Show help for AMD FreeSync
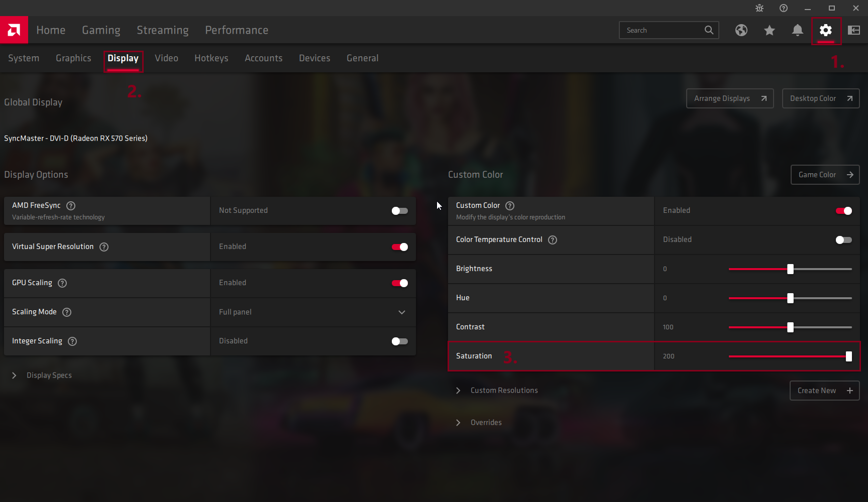Screen dimensions: 868x502 tap(71, 205)
